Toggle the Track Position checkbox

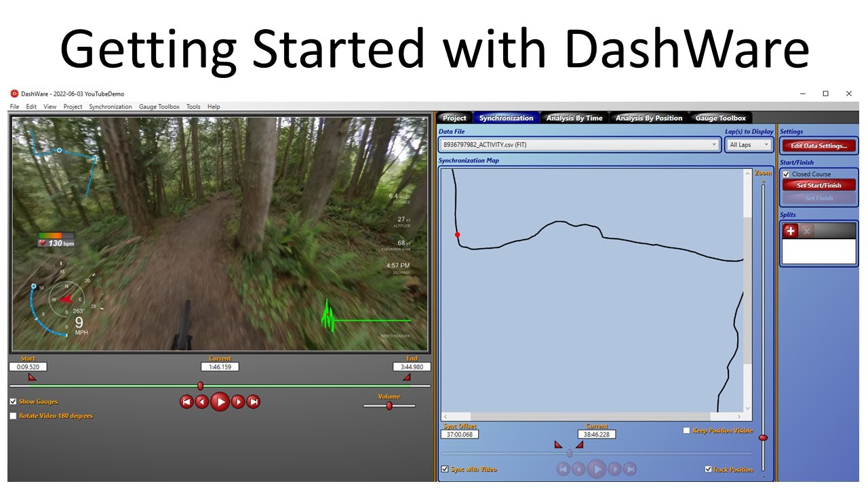(x=708, y=468)
